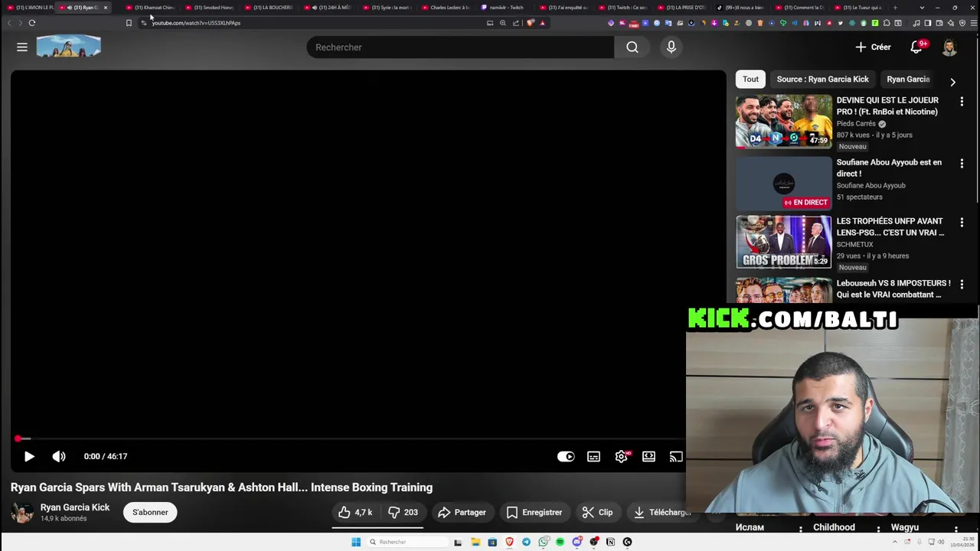
Task: Bookmark this page icon in address bar
Action: pyautogui.click(x=129, y=23)
